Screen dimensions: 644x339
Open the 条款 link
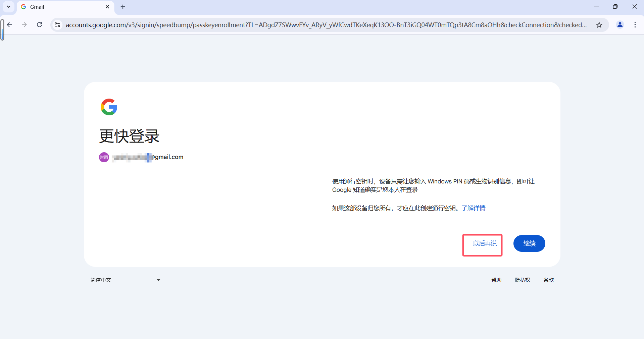click(549, 280)
